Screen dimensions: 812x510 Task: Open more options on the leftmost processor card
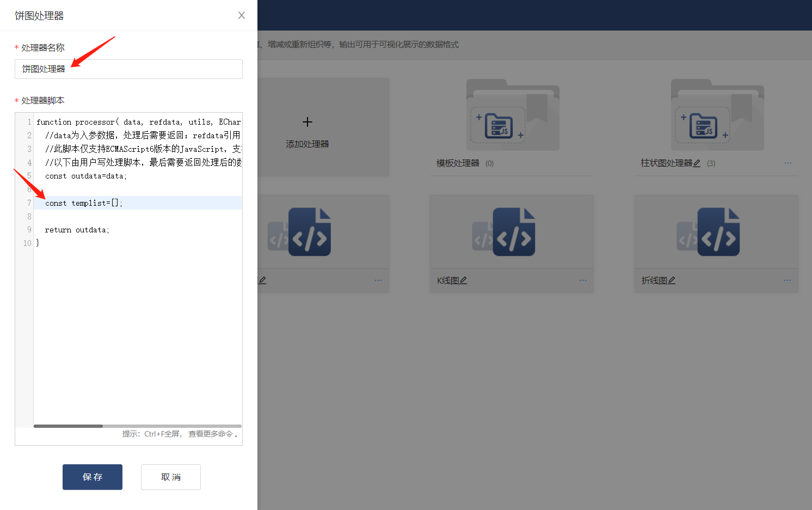point(378,280)
